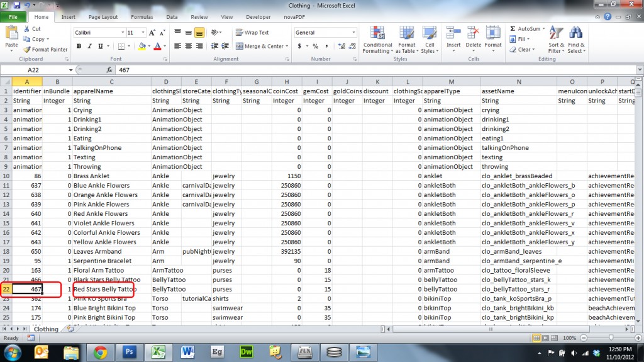The height and width of the screenshot is (362, 644).
Task: Click the insert function fx icon
Action: coord(109,70)
